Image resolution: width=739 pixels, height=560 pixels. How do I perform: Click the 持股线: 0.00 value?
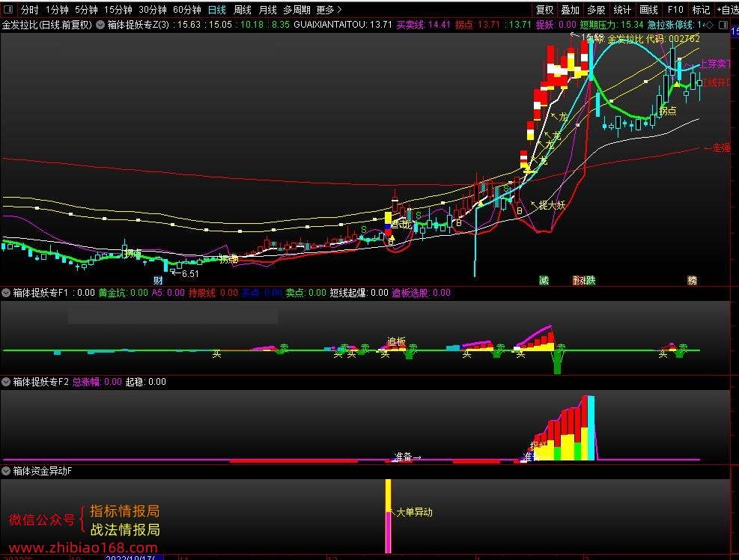tap(213, 293)
